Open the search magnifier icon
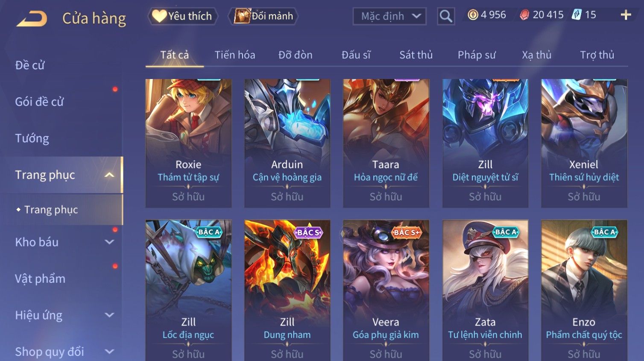This screenshot has width=644, height=361. 446,16
